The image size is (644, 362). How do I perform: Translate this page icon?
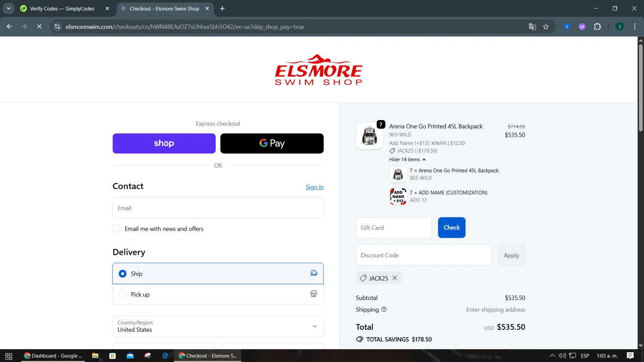coord(532,27)
